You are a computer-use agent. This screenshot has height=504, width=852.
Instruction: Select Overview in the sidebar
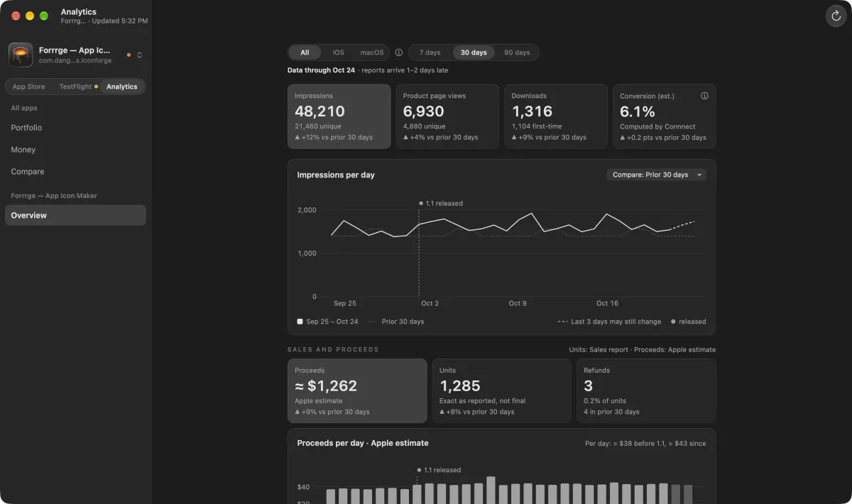[75, 215]
